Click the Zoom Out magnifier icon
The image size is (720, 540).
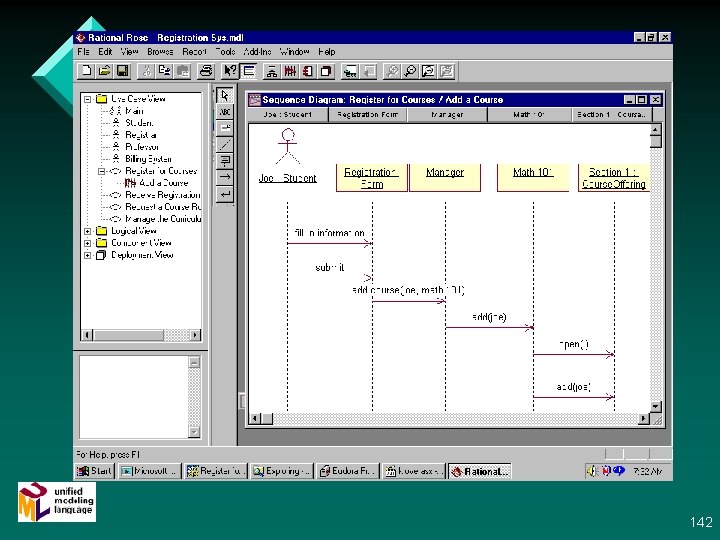pos(410,71)
